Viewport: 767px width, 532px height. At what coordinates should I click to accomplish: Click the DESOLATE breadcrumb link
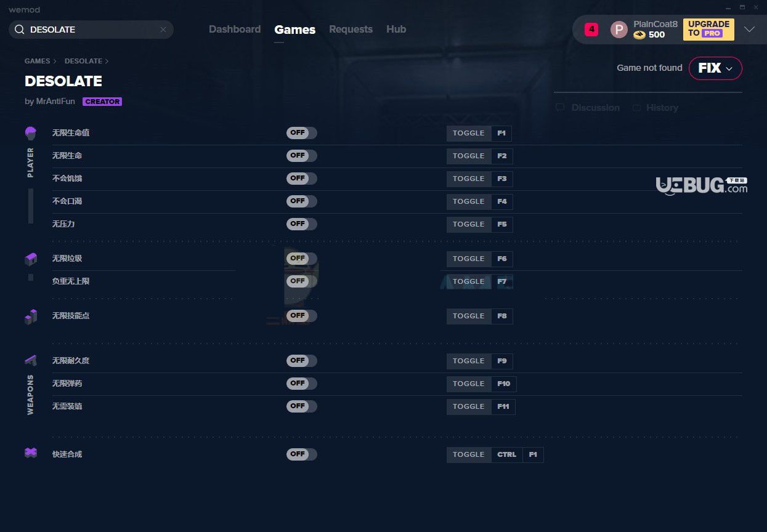click(x=83, y=61)
